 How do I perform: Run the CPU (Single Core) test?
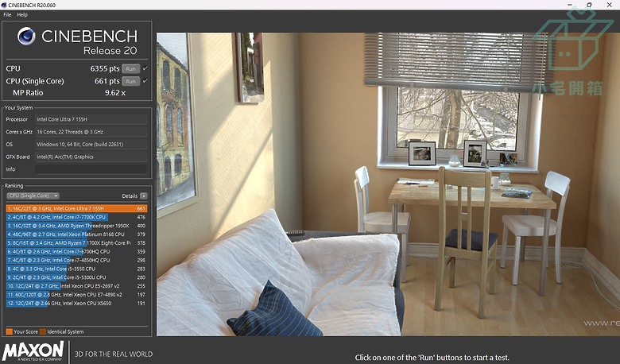click(x=130, y=81)
